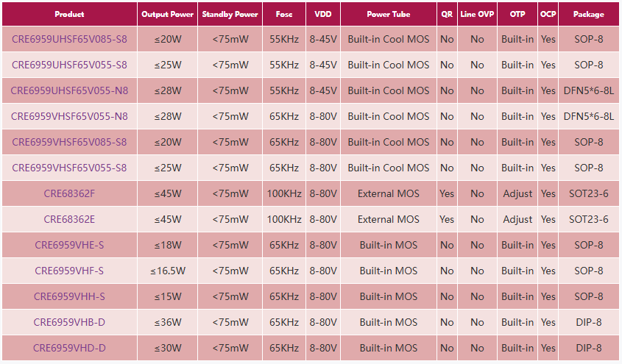
Task: Select the CRE6959VHSF65V085-S8 product link
Action: [69, 142]
